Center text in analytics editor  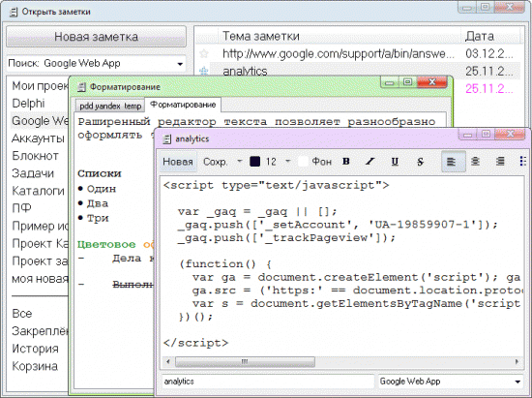point(475,162)
